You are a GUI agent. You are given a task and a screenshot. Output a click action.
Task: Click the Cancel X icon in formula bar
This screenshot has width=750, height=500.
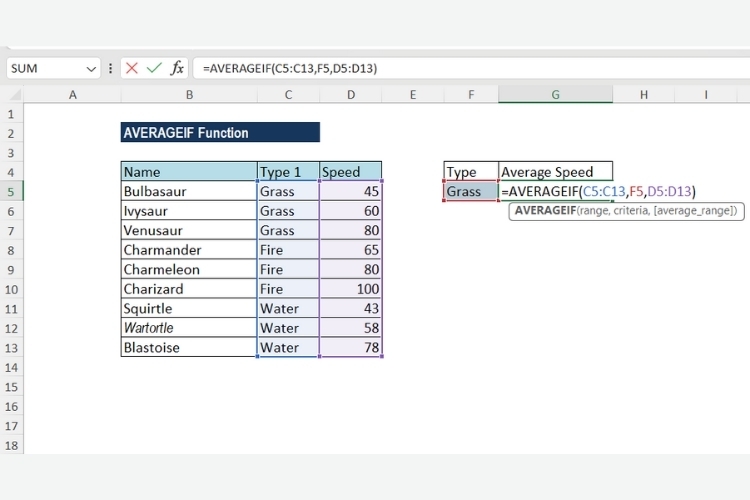point(132,68)
